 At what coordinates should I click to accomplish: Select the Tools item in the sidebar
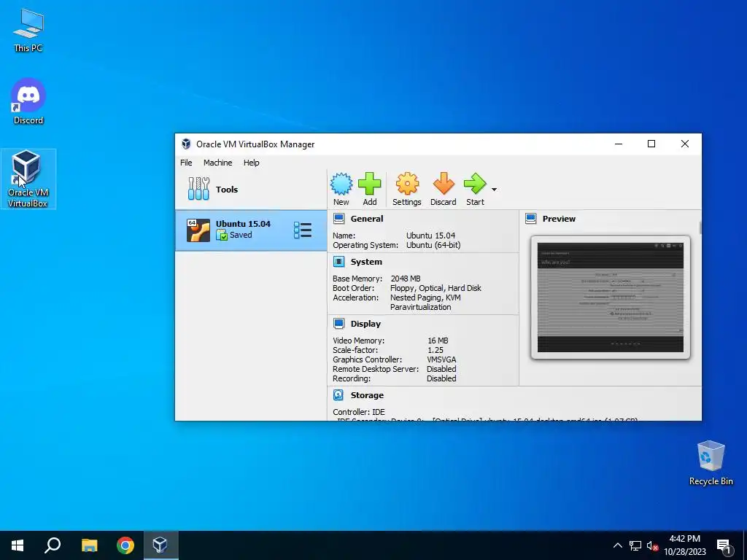[251, 189]
